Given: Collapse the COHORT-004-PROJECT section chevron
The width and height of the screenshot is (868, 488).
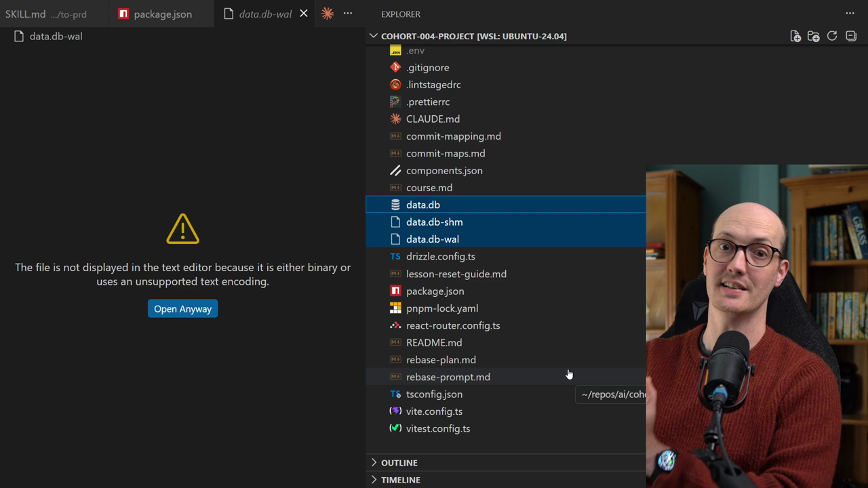Looking at the screenshot, I should [x=374, y=36].
